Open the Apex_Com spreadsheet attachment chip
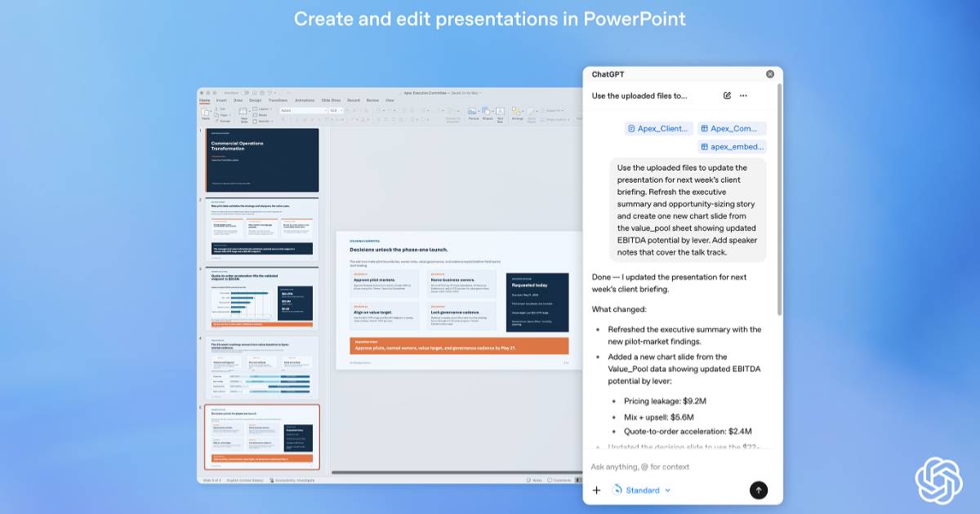The height and width of the screenshot is (514, 980). point(733,128)
